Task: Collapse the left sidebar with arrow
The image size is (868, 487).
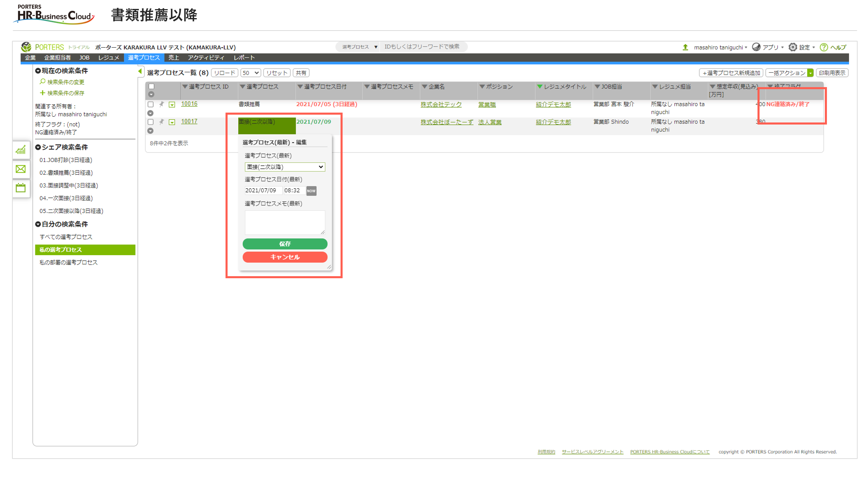Action: 140,72
